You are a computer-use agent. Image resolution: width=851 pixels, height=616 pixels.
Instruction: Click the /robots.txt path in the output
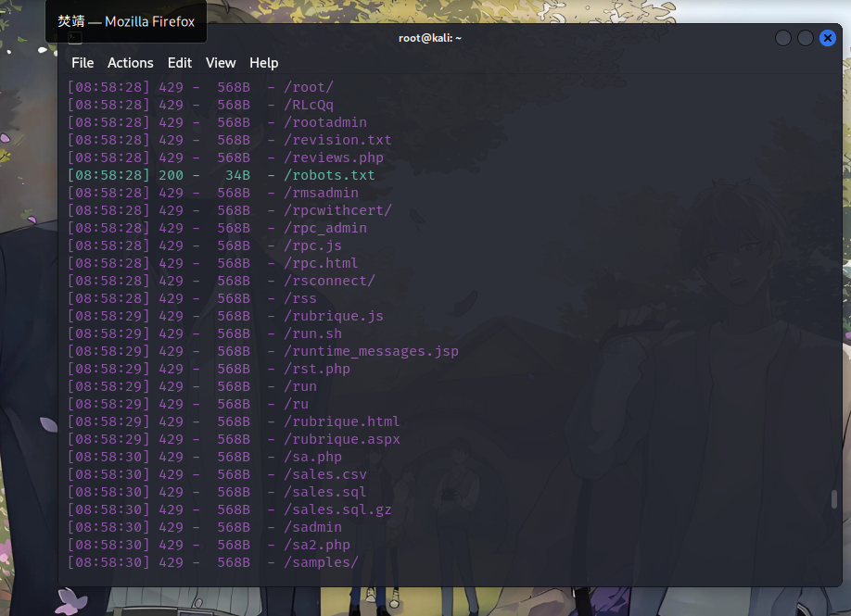[329, 175]
